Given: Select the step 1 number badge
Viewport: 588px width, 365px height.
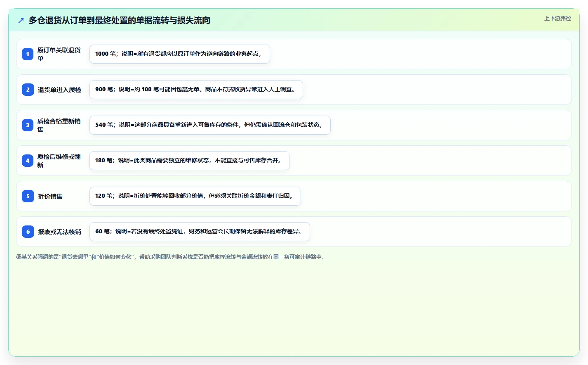Looking at the screenshot, I should pos(28,54).
